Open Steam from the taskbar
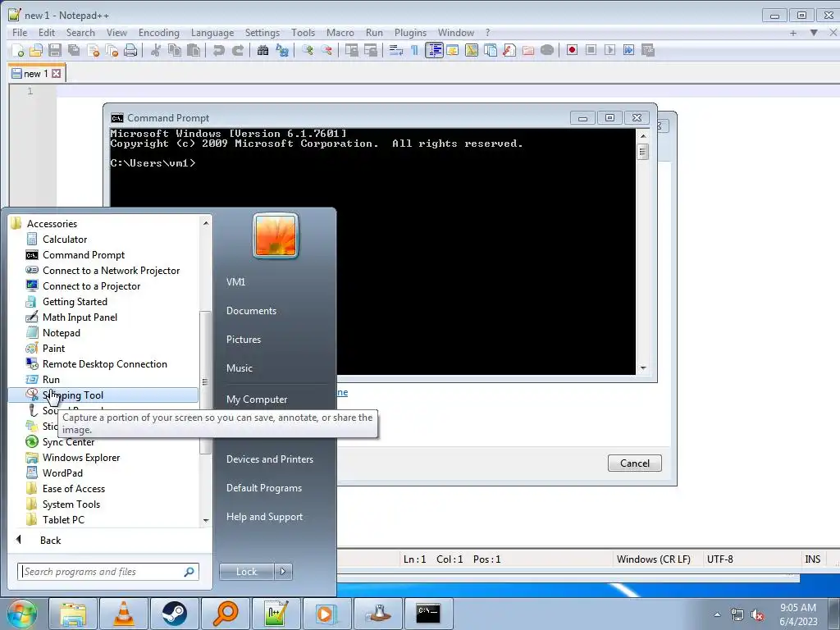 point(174,614)
